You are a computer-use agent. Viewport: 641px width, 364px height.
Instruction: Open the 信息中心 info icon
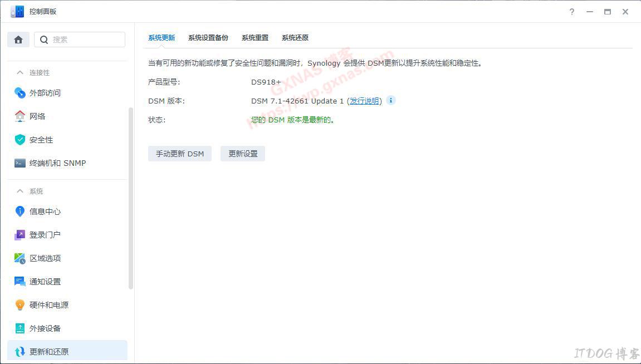point(19,211)
